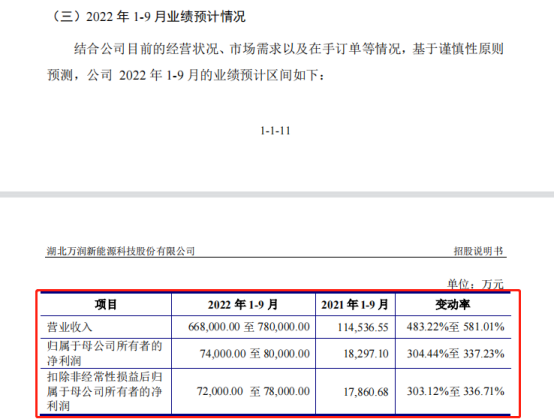Click table header '变动率'

tap(453, 305)
